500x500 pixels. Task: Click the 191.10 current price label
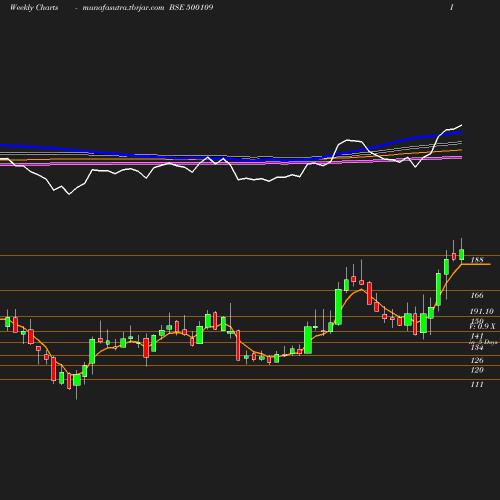(482, 311)
